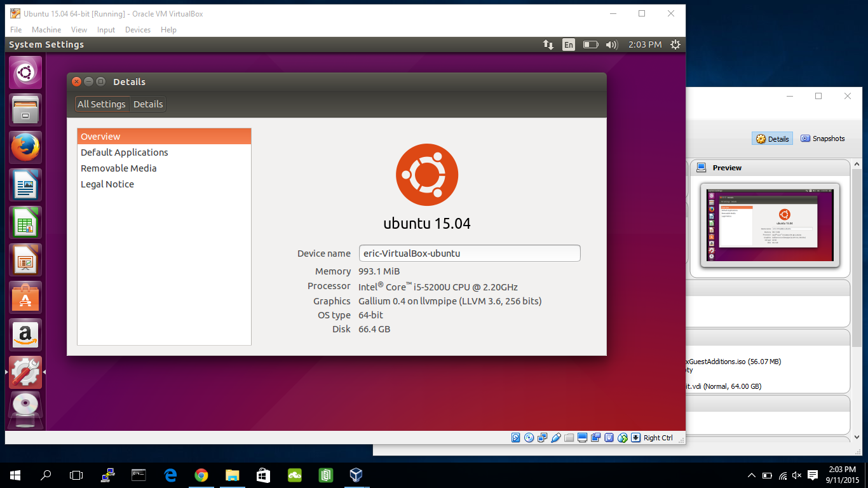Open the sound volume indicator
This screenshot has width=868, height=488.
pos(612,44)
